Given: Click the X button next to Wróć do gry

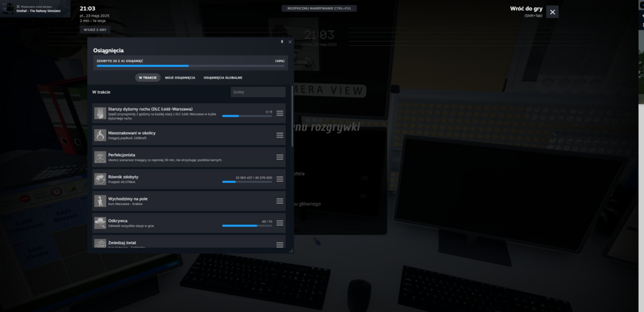Looking at the screenshot, I should (553, 12).
